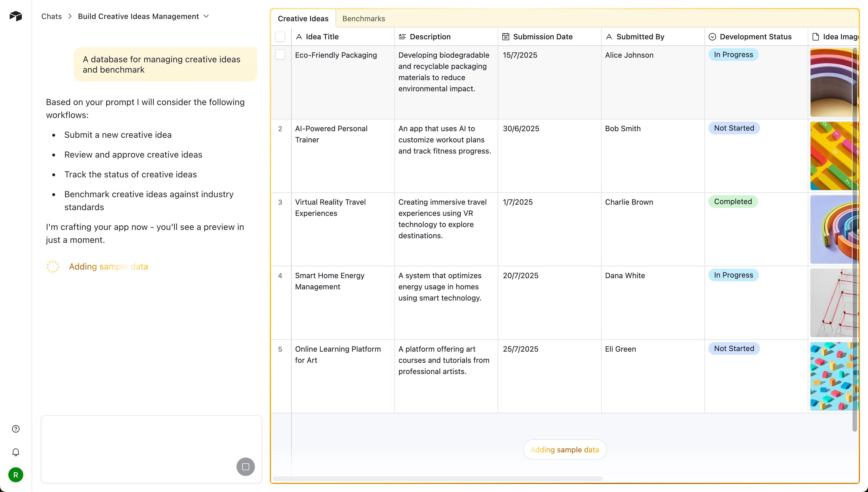868x492 pixels.
Task: Click the Idea Title text field icon
Action: coord(299,37)
